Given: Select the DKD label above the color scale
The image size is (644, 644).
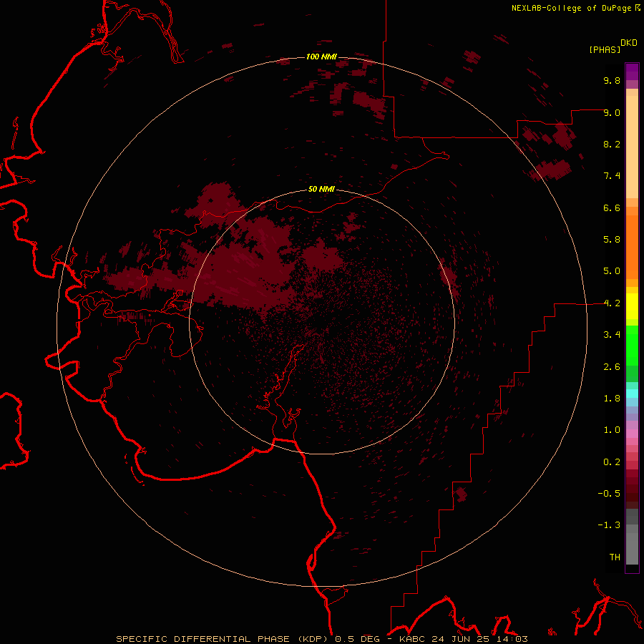Looking at the screenshot, I should pos(629,43).
